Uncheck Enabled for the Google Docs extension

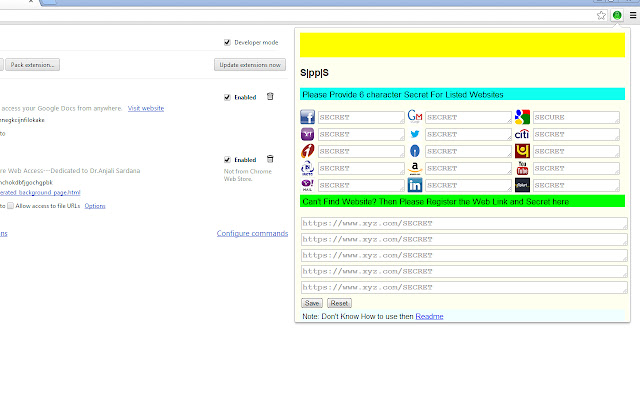click(227, 97)
